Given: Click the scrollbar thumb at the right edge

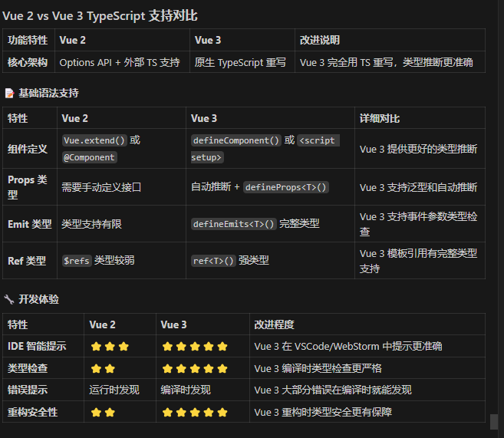Looking at the screenshot, I should click(494, 422).
